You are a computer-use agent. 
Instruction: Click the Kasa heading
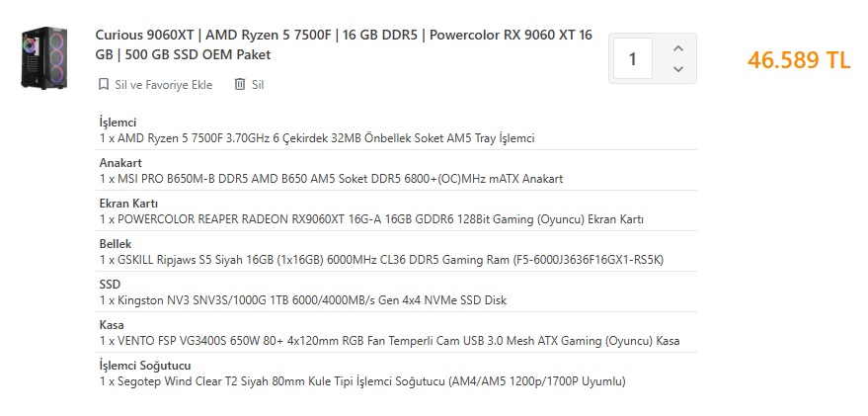[x=112, y=325]
